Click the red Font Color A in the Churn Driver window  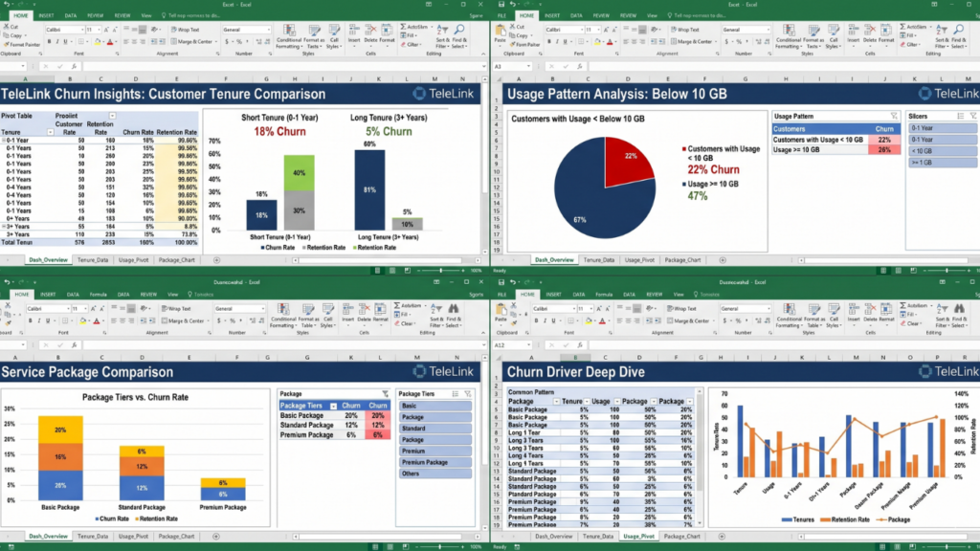click(602, 320)
